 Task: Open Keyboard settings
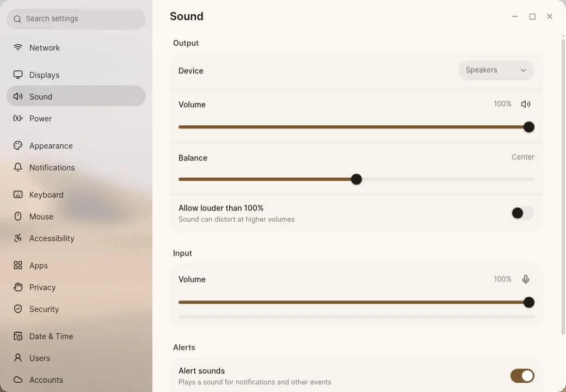pos(76,194)
